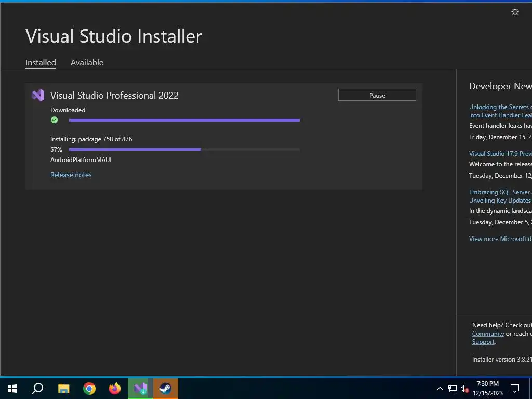Open the Release notes link
This screenshot has width=532, height=399.
tap(71, 175)
